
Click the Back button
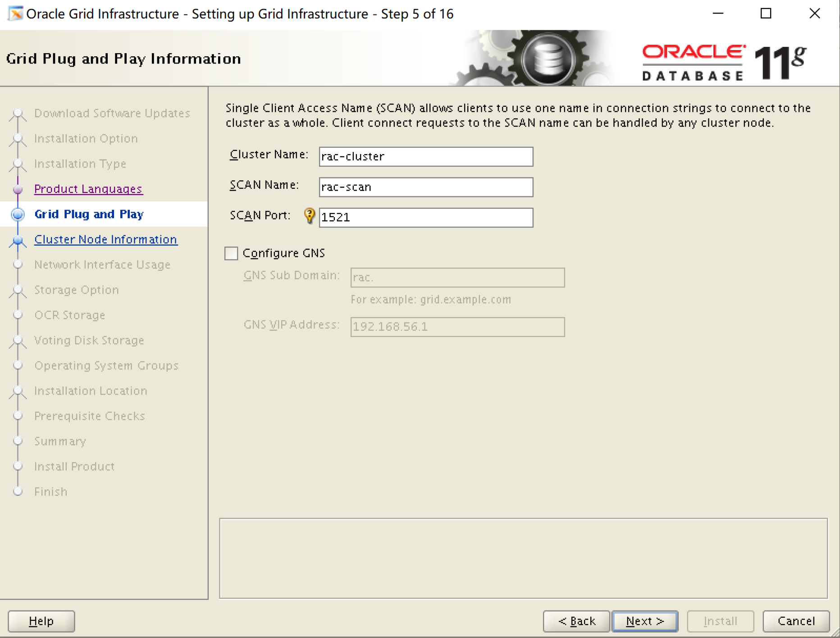coord(576,621)
